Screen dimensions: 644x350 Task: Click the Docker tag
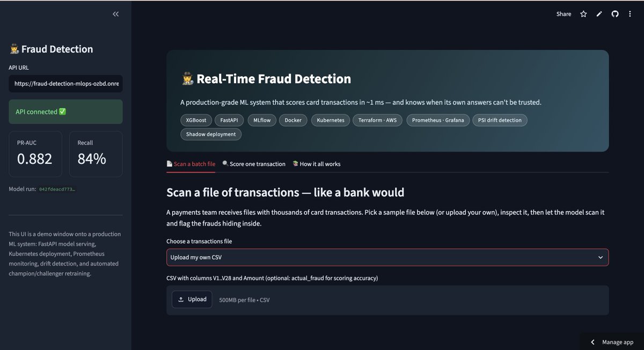293,120
